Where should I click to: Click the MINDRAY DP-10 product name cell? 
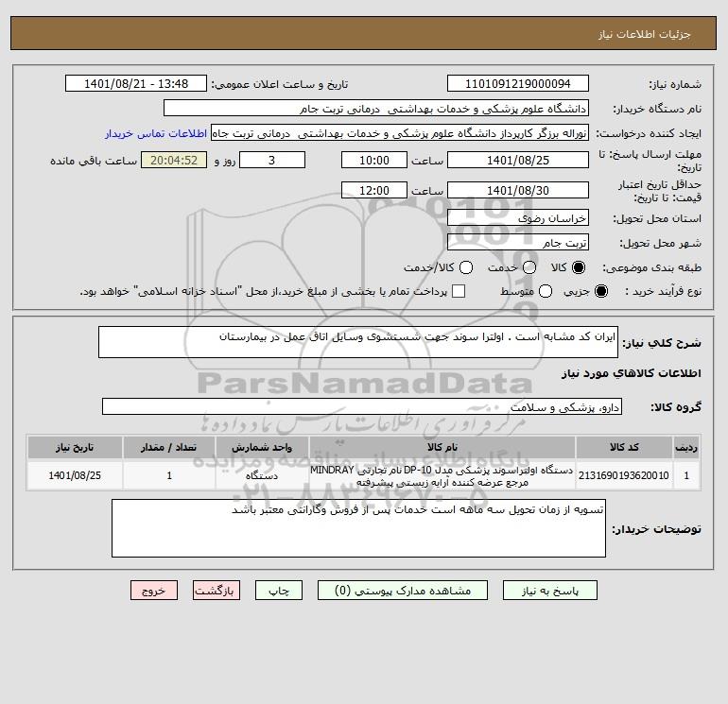point(442,475)
